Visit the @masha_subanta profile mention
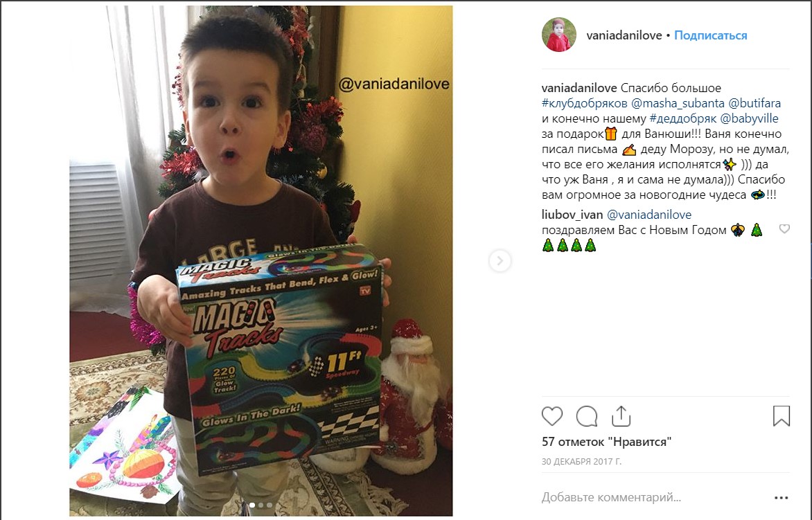 pyautogui.click(x=678, y=103)
